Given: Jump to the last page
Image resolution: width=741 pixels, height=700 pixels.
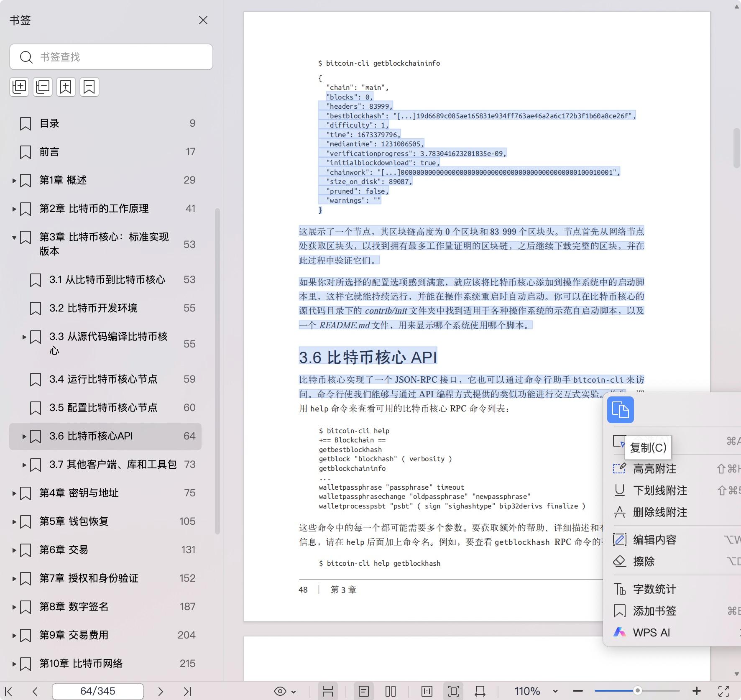Looking at the screenshot, I should tap(187, 691).
